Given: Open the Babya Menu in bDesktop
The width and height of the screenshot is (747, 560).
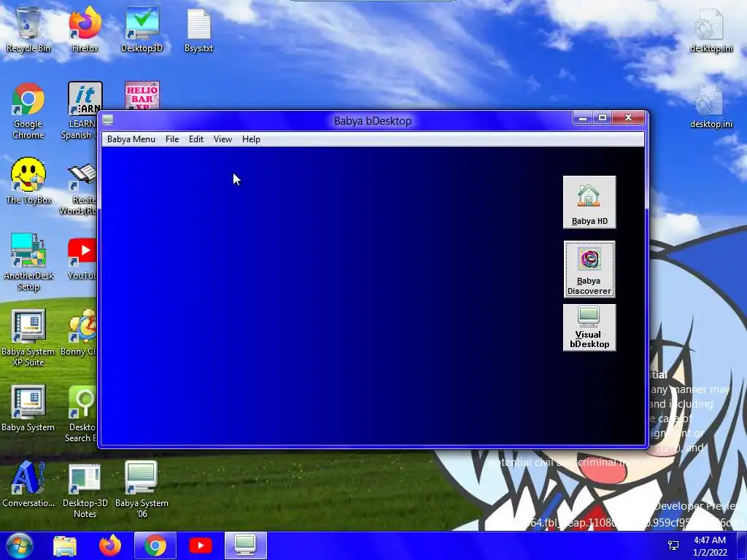Looking at the screenshot, I should (x=131, y=139).
